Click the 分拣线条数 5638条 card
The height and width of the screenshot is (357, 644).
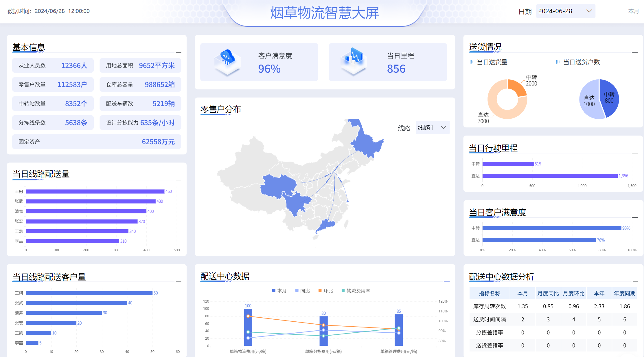click(x=53, y=123)
